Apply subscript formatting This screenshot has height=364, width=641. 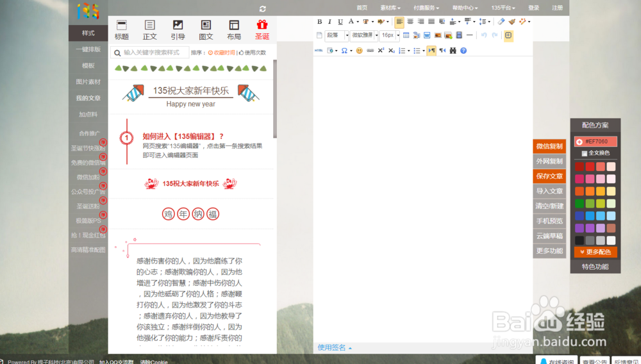coord(391,51)
